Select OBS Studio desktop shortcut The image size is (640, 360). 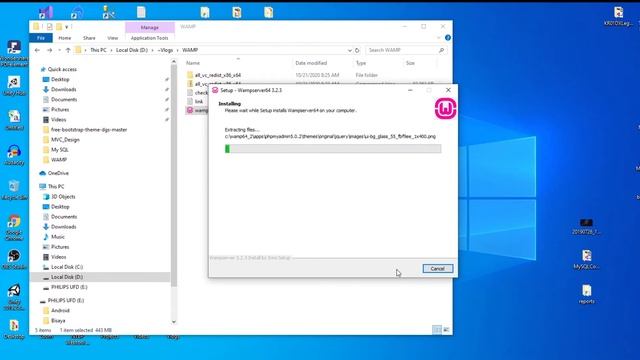coord(14,260)
